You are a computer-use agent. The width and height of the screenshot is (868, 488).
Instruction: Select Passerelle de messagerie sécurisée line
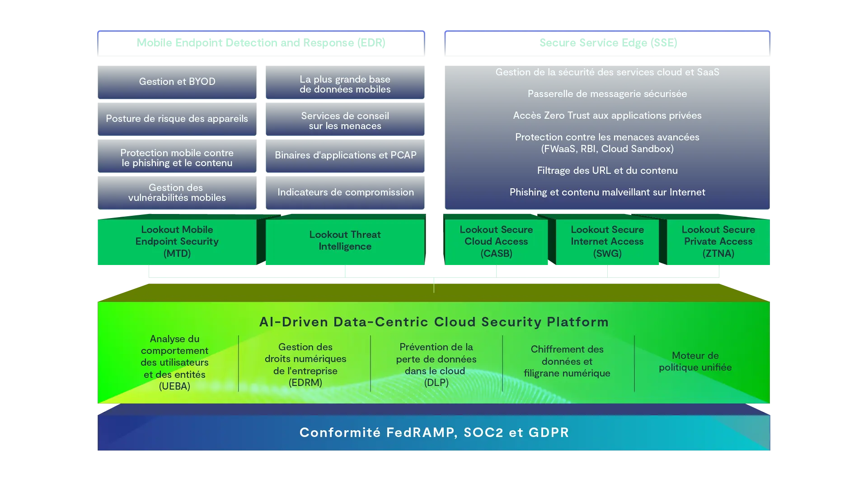coord(607,94)
